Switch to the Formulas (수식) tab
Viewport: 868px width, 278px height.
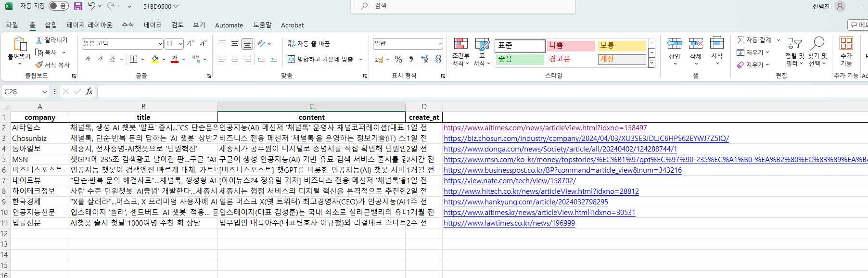(128, 25)
